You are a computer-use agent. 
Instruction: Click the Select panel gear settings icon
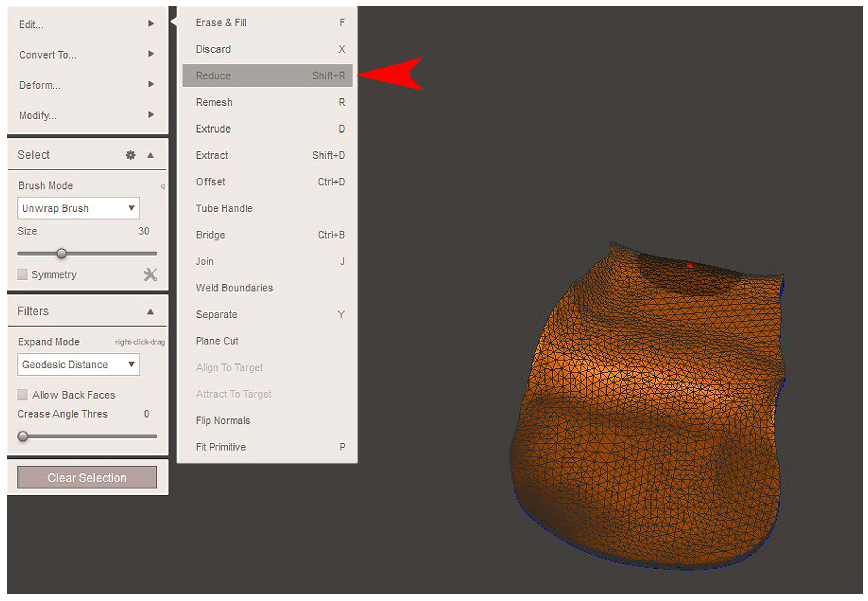click(130, 155)
